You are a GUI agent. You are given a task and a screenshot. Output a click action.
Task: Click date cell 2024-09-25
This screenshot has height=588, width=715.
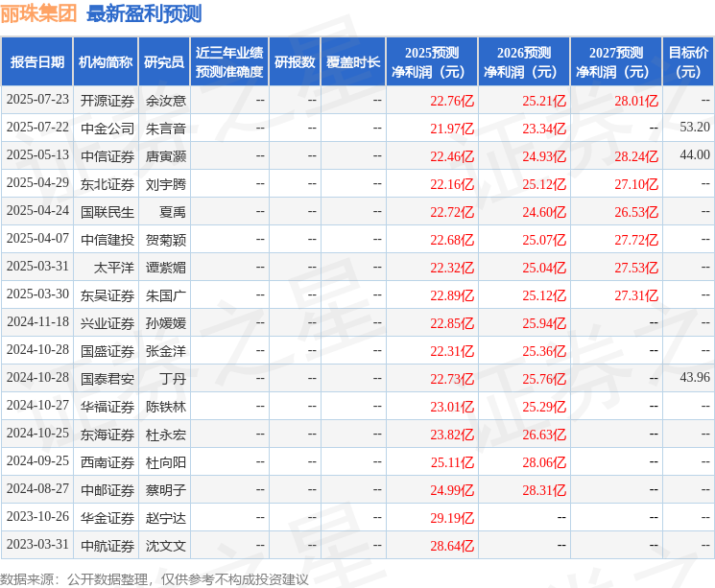tap(37, 461)
